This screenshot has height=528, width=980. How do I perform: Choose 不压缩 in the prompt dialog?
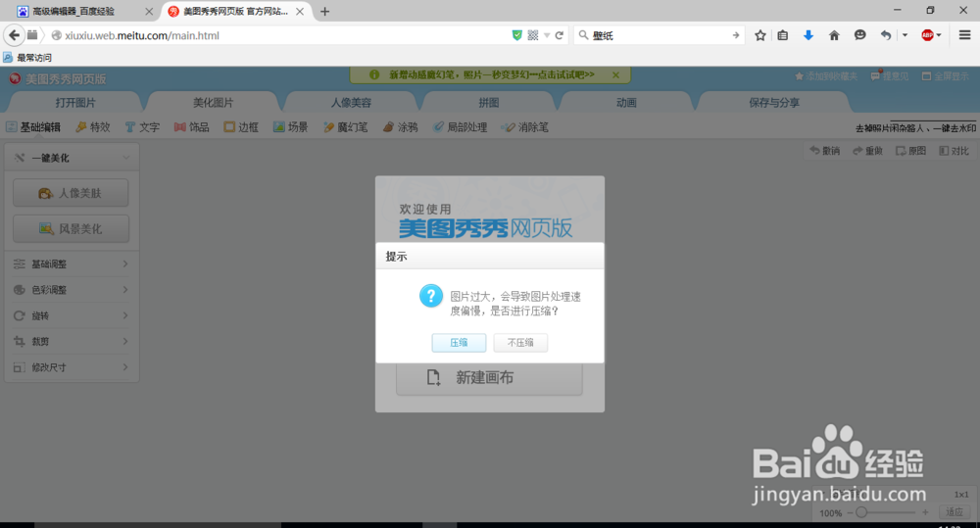(x=520, y=343)
